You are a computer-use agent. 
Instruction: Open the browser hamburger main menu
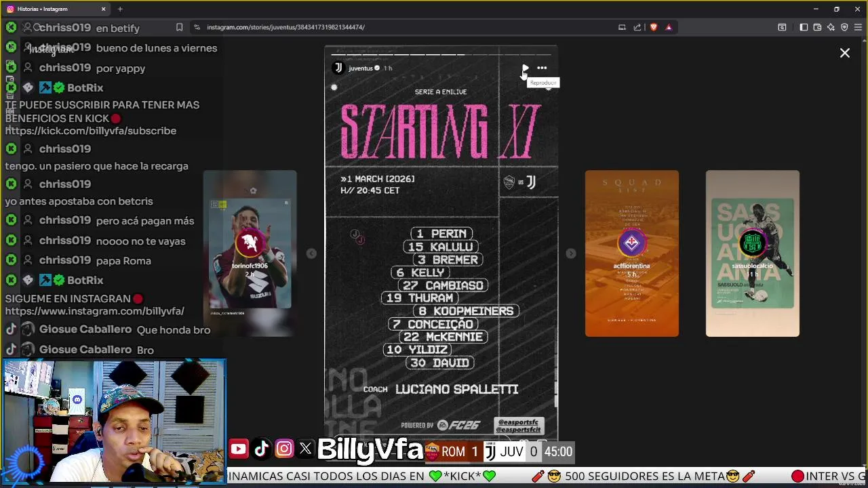click(x=858, y=27)
